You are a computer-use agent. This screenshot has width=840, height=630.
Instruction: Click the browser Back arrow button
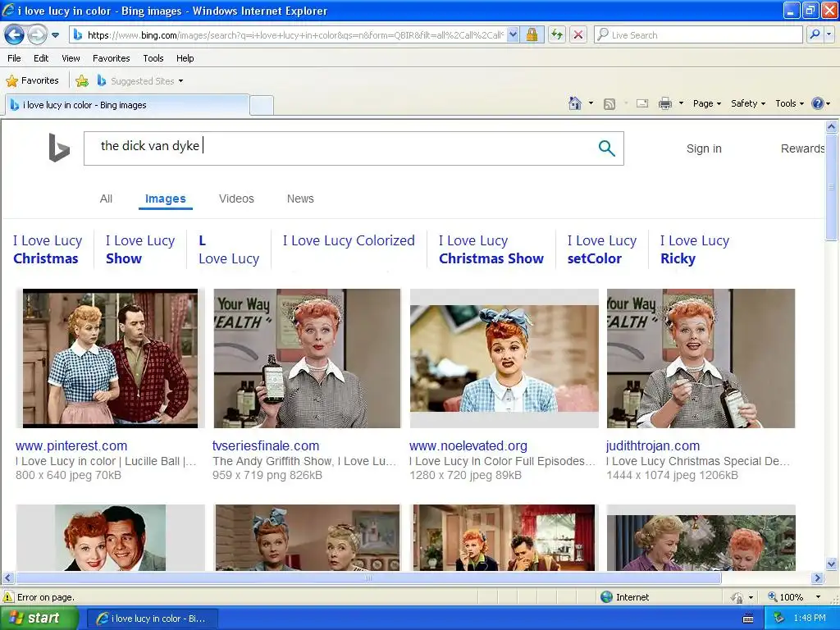click(x=14, y=35)
